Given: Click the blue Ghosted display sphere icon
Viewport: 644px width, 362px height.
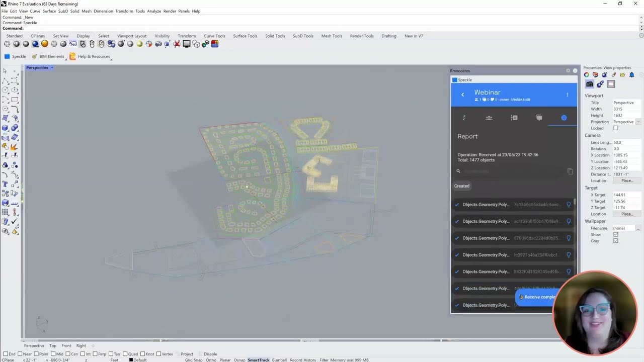Looking at the screenshot, I should 35,44.
